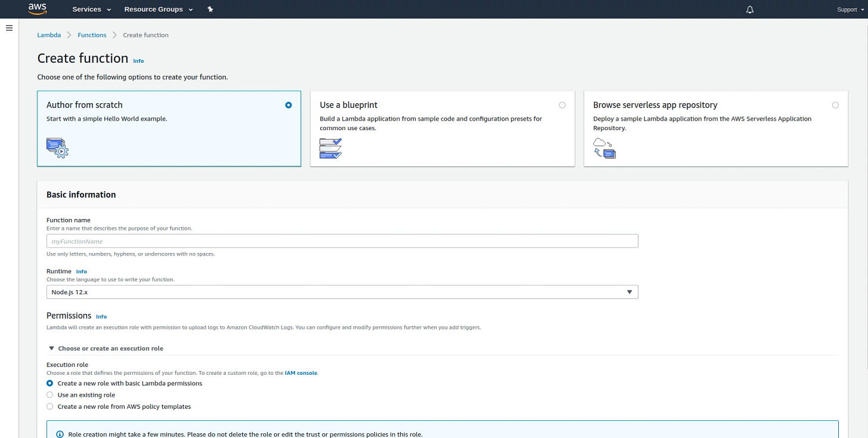Viewport: 868px width, 438px height.
Task: Select the Use a blueprint radio button
Action: (562, 104)
